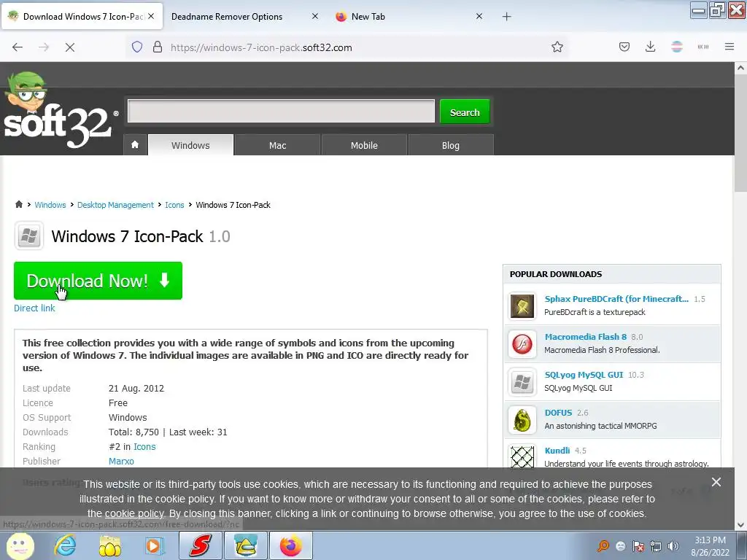Click the Deadname Remover extension flag icon
Viewport: 747px width, 560px height.
tap(677, 47)
